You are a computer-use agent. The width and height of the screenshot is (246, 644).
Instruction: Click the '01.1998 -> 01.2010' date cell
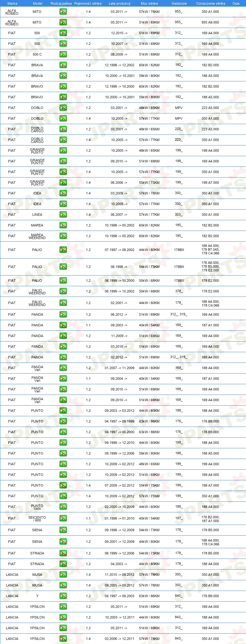(120, 518)
